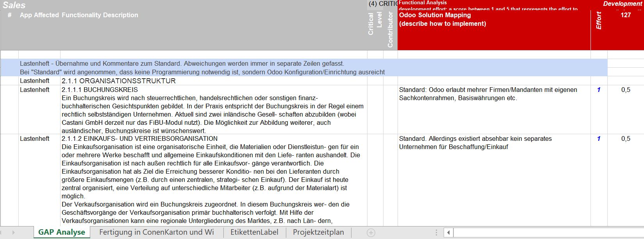
Task: Select the EINKAUFS- UND VERTRIEBSORGANISATION description cell
Action: 213,180
